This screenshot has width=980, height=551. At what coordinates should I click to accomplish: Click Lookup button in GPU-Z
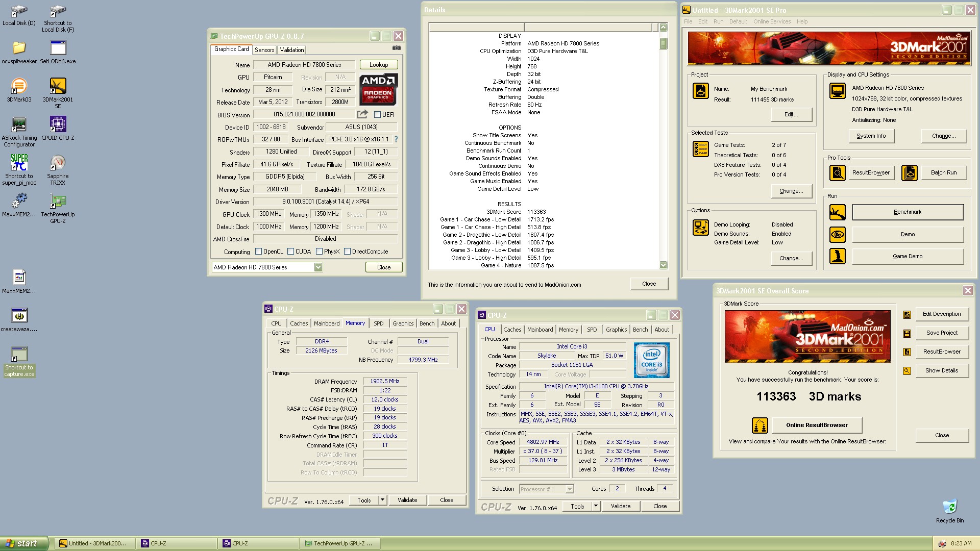click(x=379, y=65)
